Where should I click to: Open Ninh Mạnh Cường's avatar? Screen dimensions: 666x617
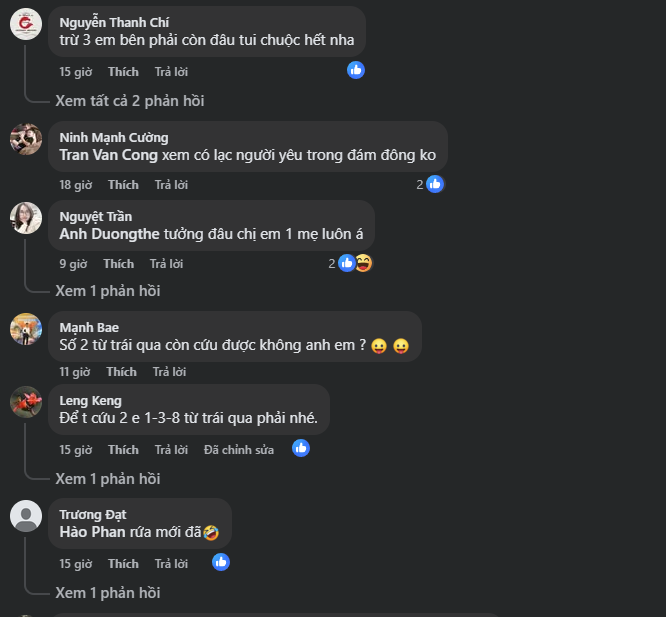tap(26, 138)
